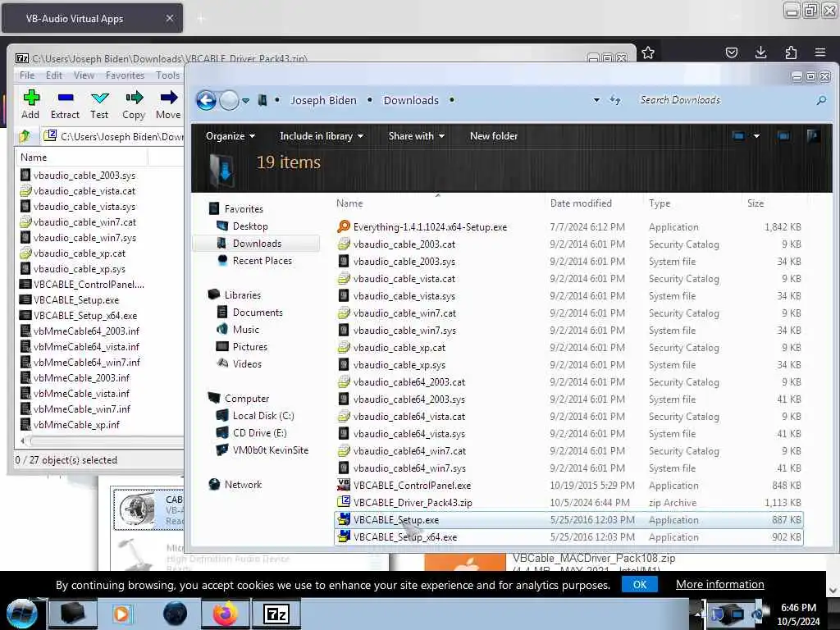Click the help icon in Explorer toolbar
This screenshot has height=630, width=840.
(x=813, y=136)
